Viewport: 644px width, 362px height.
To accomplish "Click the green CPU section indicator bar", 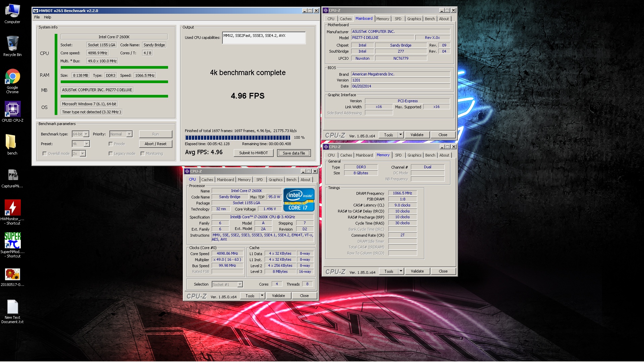I will (x=56, y=74).
